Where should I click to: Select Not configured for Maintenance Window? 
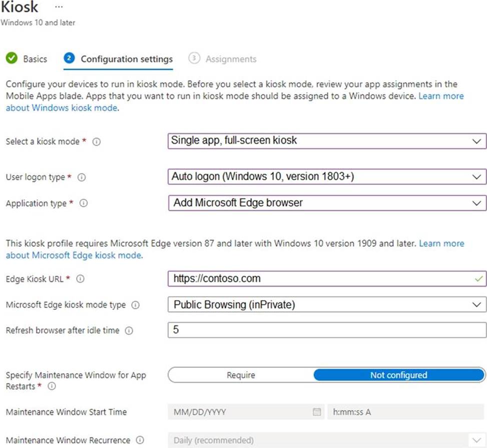click(398, 375)
